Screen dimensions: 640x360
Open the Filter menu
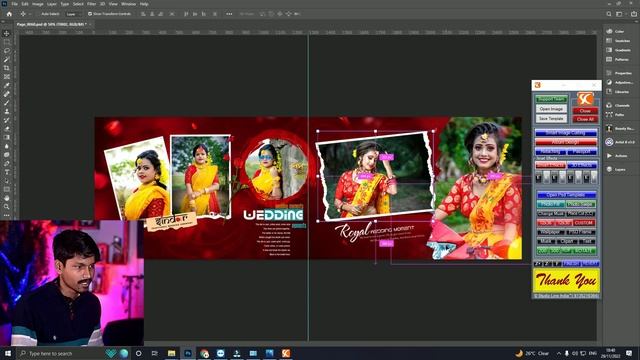pos(91,4)
